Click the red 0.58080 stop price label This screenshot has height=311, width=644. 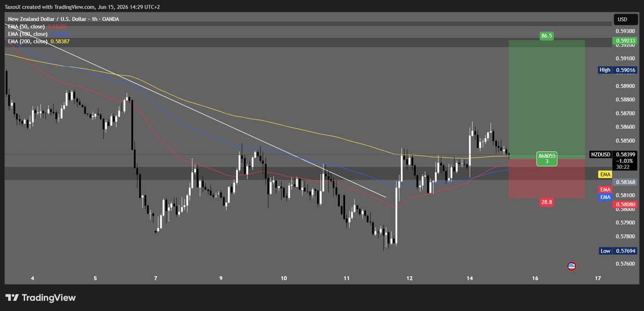626,204
